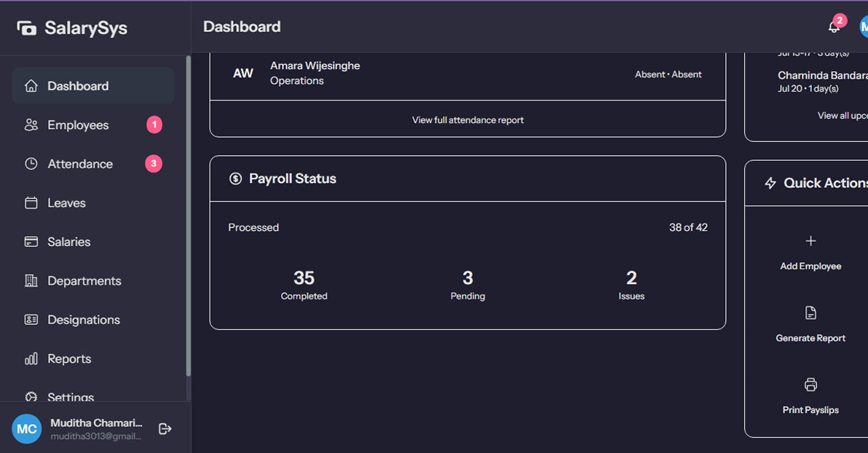Click the MC user avatar in the sidebar
Screen dimensions: 868x453
tap(27, 429)
